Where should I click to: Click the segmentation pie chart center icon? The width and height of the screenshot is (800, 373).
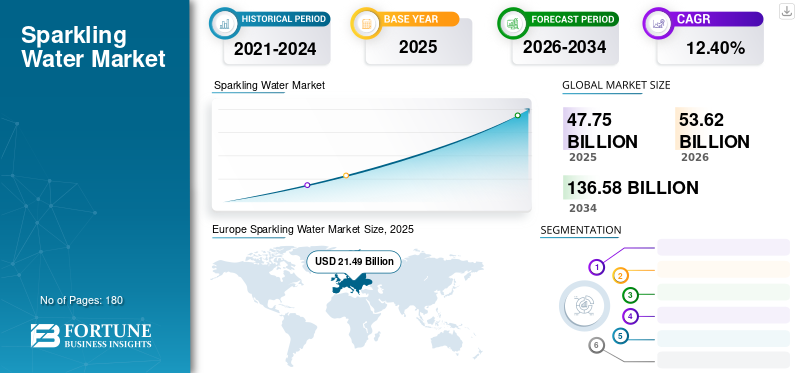pos(584,306)
